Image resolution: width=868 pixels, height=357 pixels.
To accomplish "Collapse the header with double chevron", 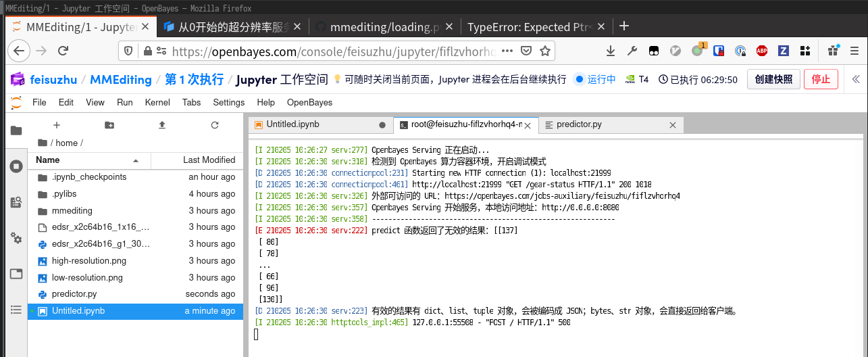I will point(854,79).
